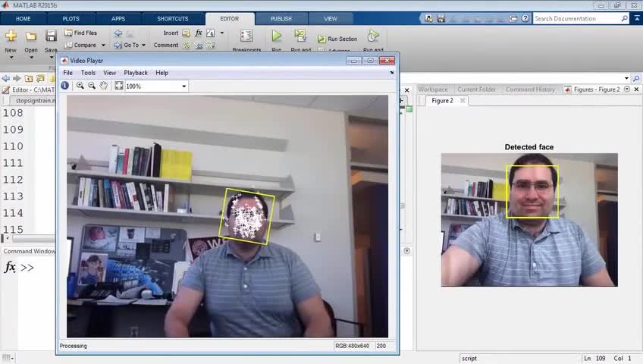Click the fit to window icon
This screenshot has width=643, height=364.
118,86
